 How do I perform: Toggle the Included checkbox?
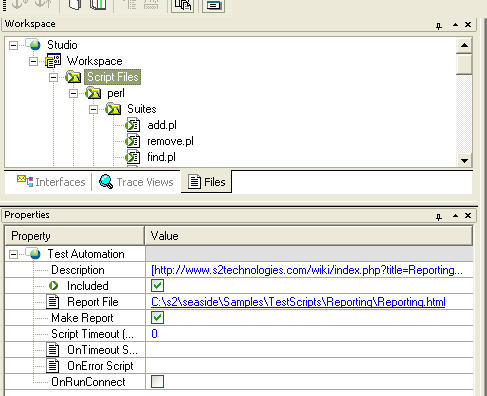click(157, 286)
